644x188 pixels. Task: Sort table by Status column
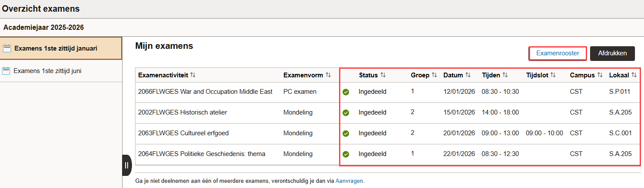pyautogui.click(x=383, y=75)
